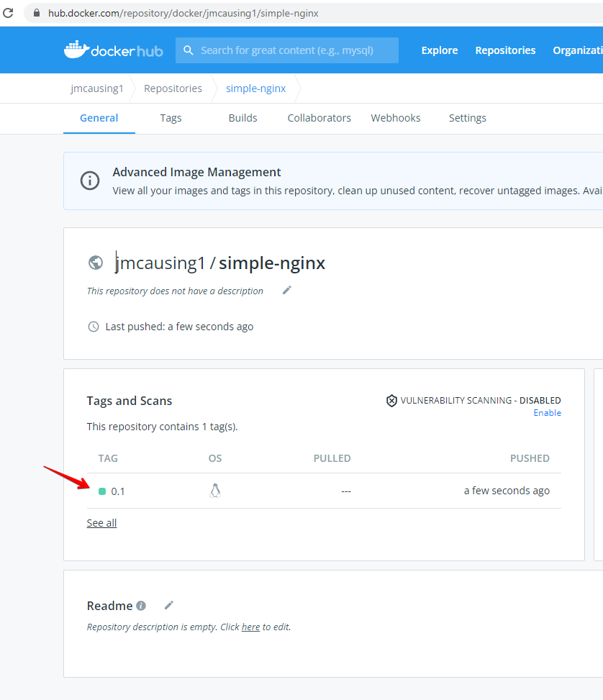The height and width of the screenshot is (700, 603).
Task: Click the Tags and Scans heading
Action: pyautogui.click(x=130, y=401)
